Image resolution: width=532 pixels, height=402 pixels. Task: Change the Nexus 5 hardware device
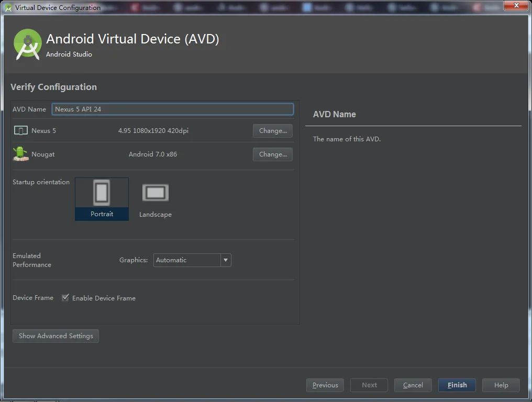tap(273, 131)
